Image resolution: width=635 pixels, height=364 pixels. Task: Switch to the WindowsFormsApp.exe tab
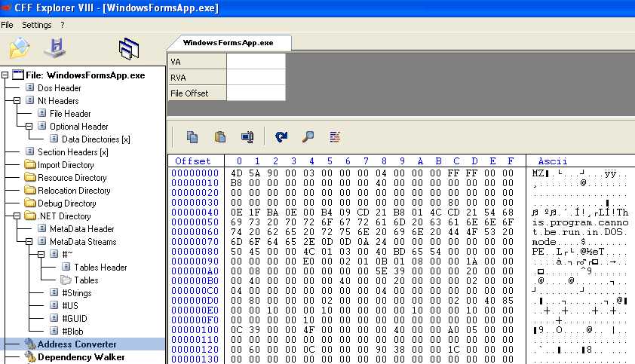coord(228,43)
